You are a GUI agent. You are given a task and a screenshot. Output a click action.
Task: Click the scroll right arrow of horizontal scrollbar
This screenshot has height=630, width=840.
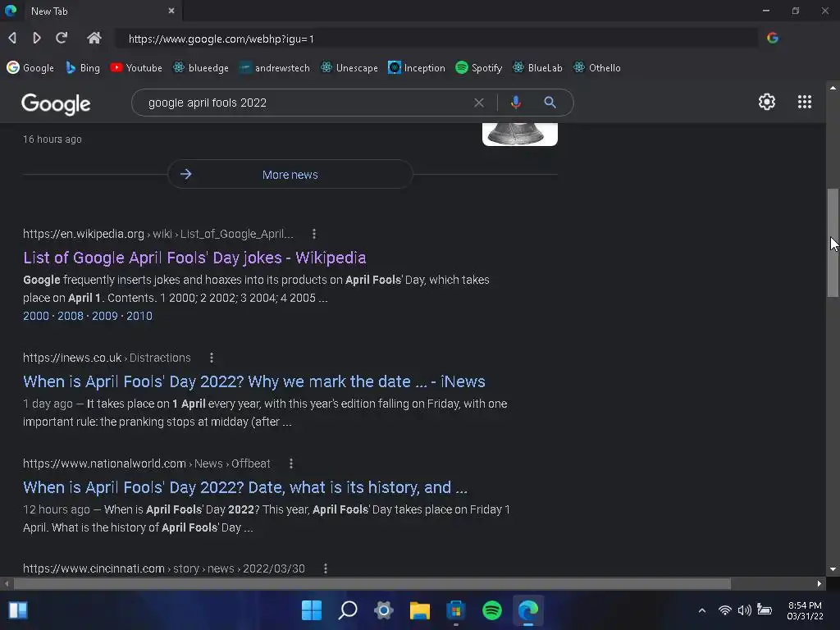click(819, 583)
